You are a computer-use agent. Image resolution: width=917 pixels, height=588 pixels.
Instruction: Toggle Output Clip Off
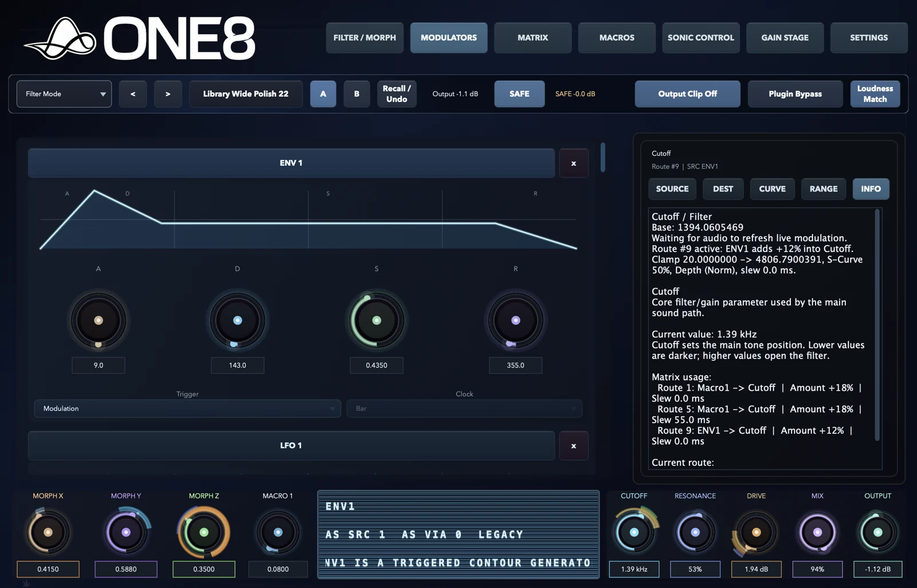(x=688, y=94)
